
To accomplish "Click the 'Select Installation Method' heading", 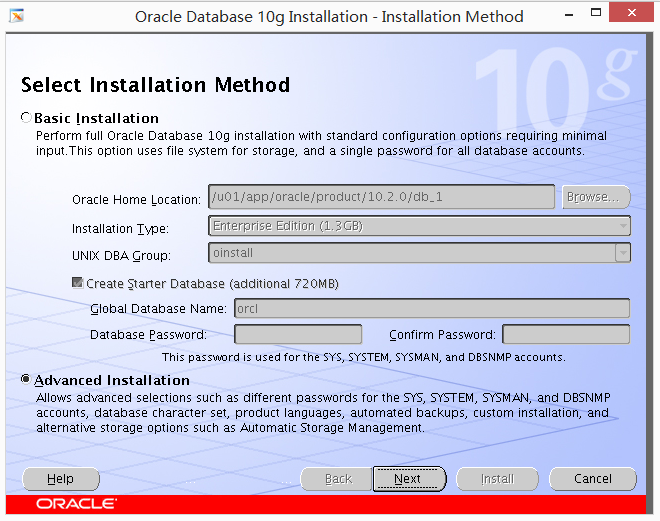I will (x=155, y=85).
